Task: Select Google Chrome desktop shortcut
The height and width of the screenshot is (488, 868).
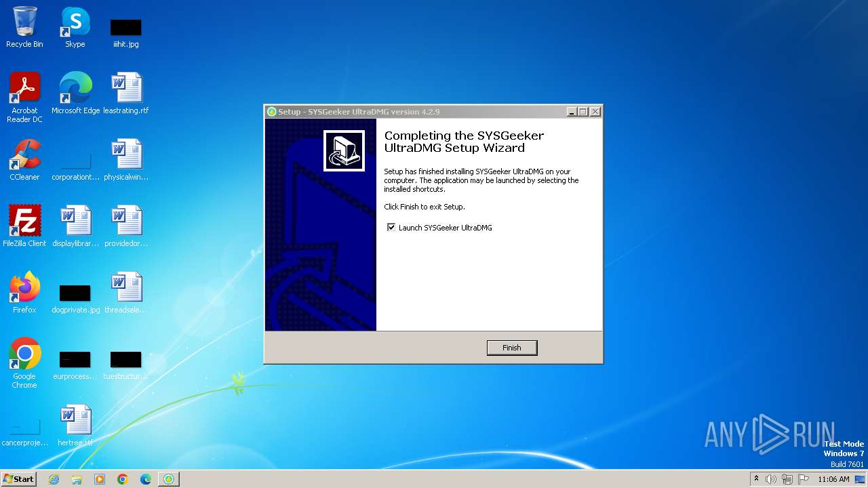Action: point(24,363)
